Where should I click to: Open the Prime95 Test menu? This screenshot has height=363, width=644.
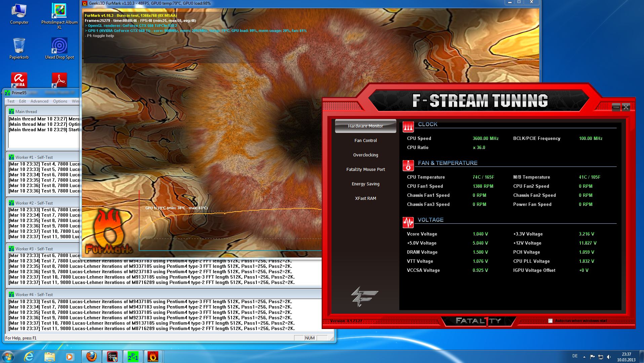(11, 101)
